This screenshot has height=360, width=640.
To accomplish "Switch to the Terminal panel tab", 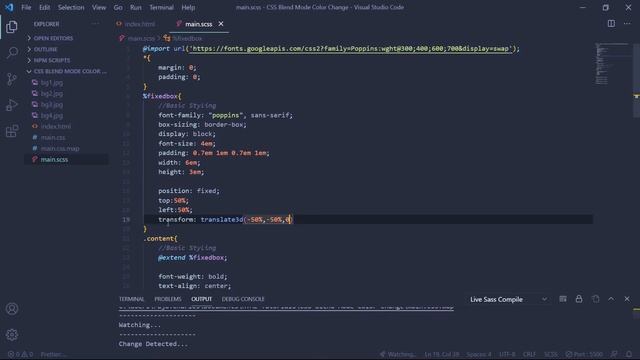I will coord(131,299).
